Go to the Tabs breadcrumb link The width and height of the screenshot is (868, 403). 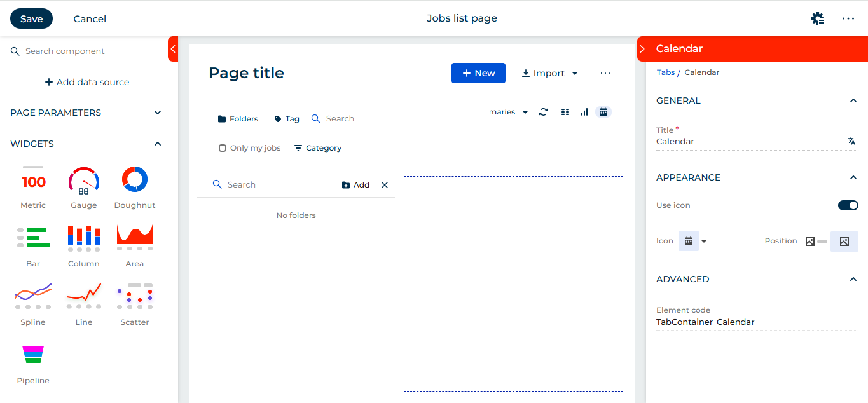tap(666, 72)
